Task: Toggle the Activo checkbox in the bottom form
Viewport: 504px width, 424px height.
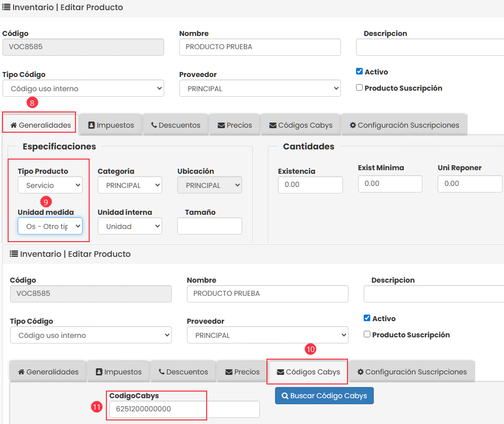Action: pyautogui.click(x=367, y=318)
